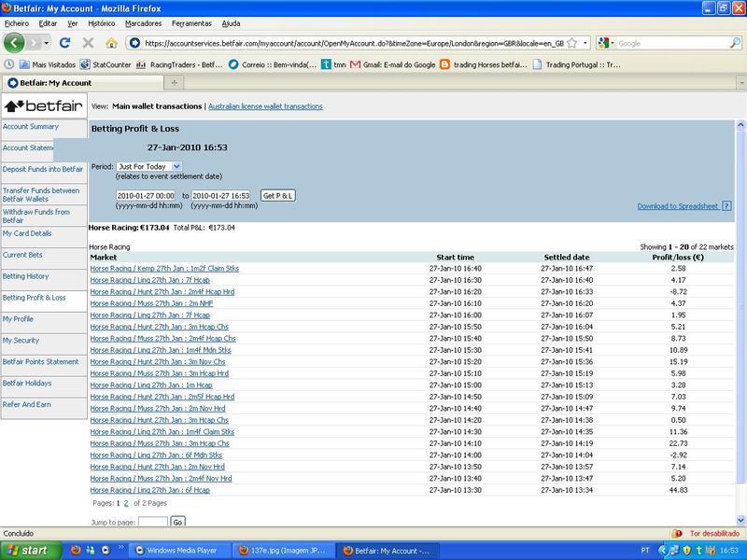Open the StatCounter bookmark
Viewport: 747px width, 560px height.
pos(106,64)
